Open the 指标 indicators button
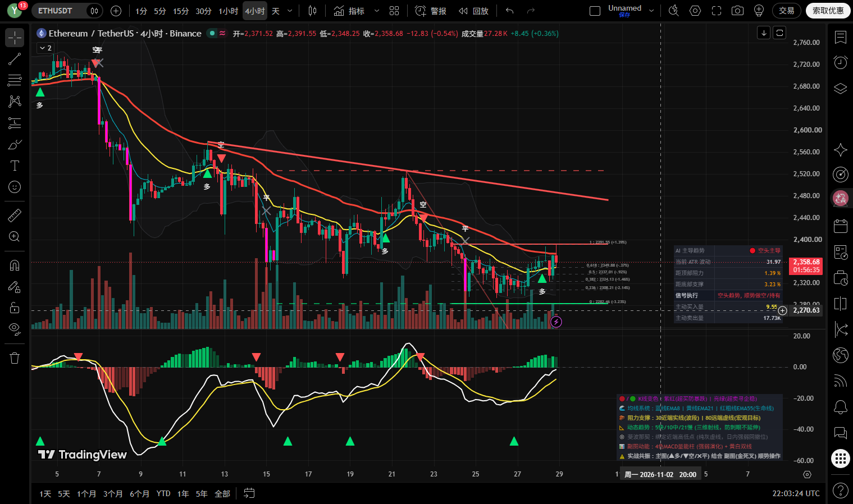 (x=349, y=11)
